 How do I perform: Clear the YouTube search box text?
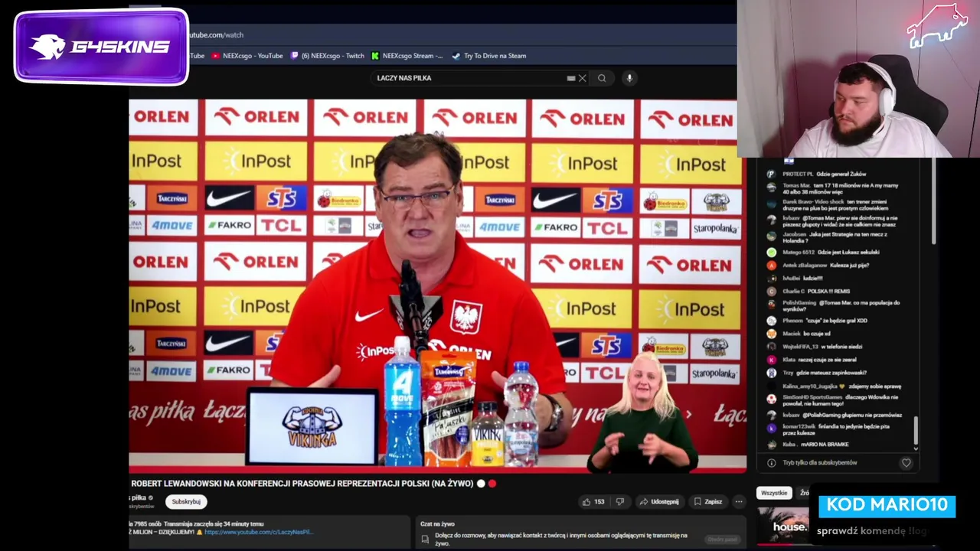582,78
